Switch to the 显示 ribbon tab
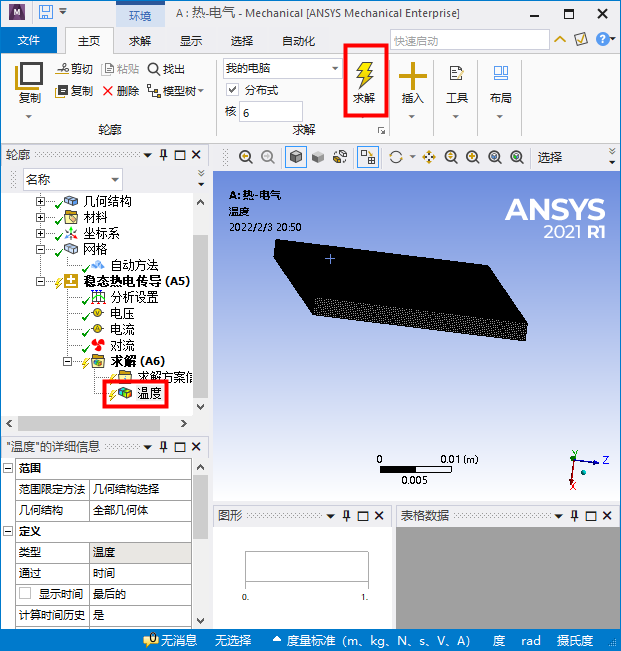Viewport: 621px width, 651px height. pos(190,41)
